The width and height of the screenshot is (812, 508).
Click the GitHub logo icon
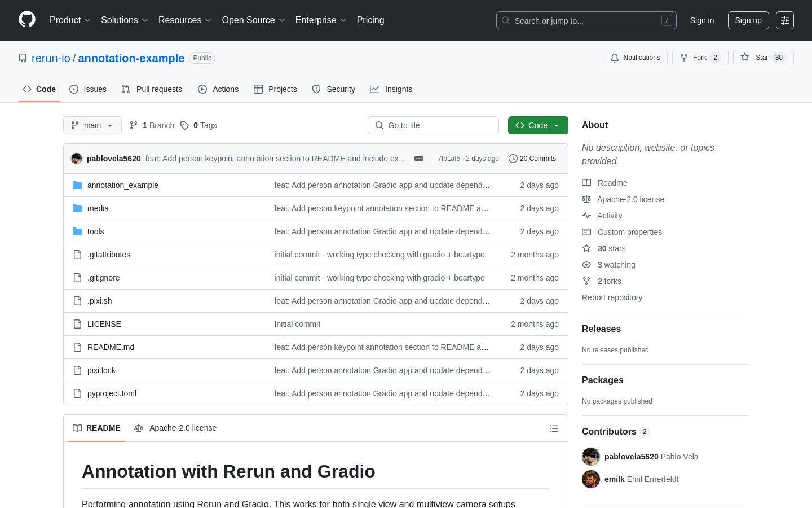[27, 20]
